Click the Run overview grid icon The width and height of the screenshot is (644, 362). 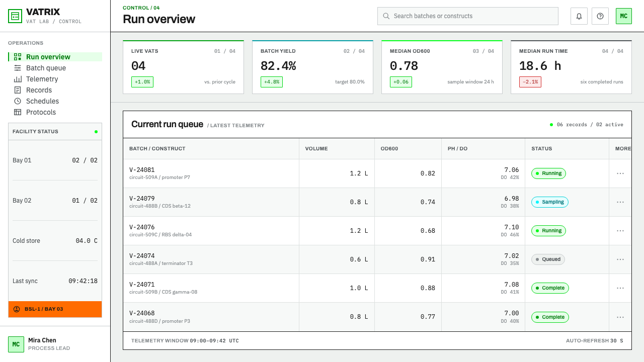pos(18,57)
